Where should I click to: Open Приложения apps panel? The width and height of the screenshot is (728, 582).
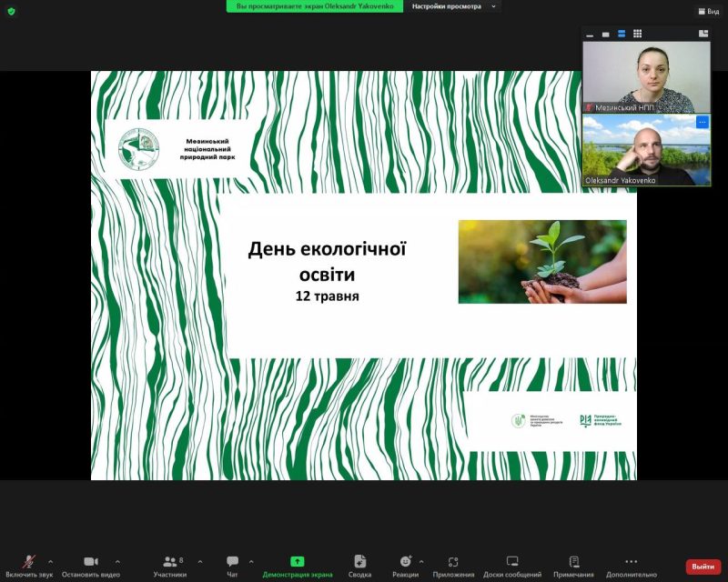453,566
